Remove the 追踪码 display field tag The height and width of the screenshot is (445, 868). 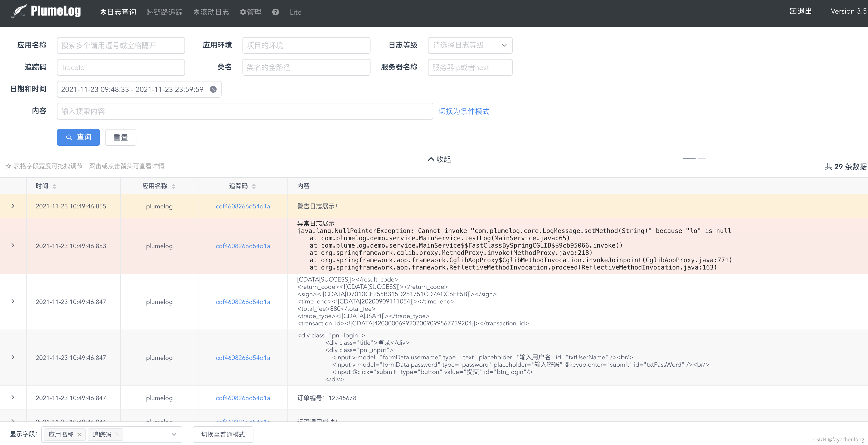[x=117, y=435]
